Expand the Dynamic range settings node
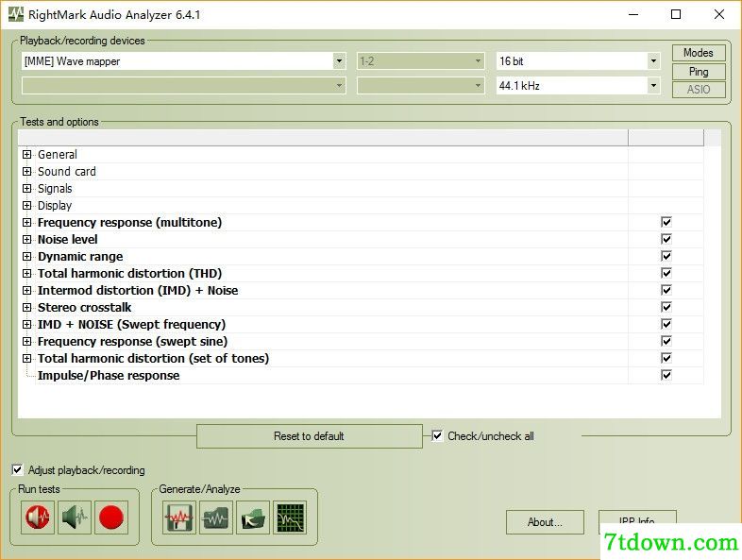The height and width of the screenshot is (560, 742). click(x=27, y=257)
